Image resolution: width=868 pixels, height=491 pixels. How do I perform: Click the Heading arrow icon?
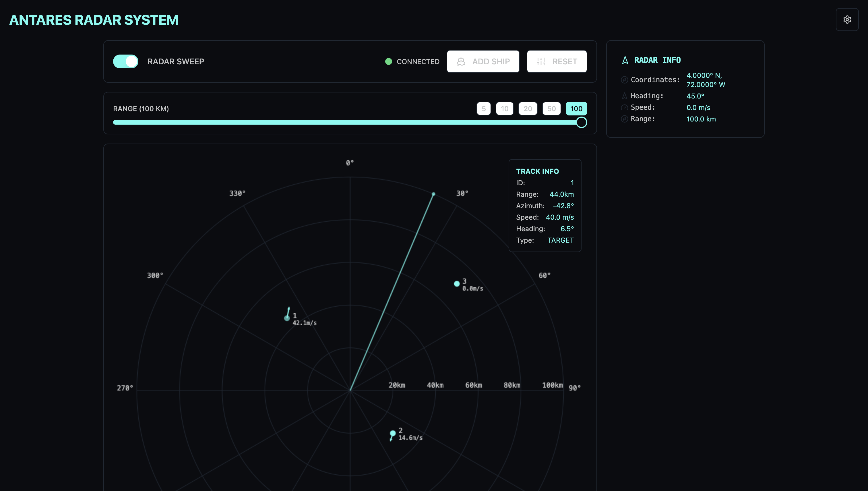pos(624,96)
